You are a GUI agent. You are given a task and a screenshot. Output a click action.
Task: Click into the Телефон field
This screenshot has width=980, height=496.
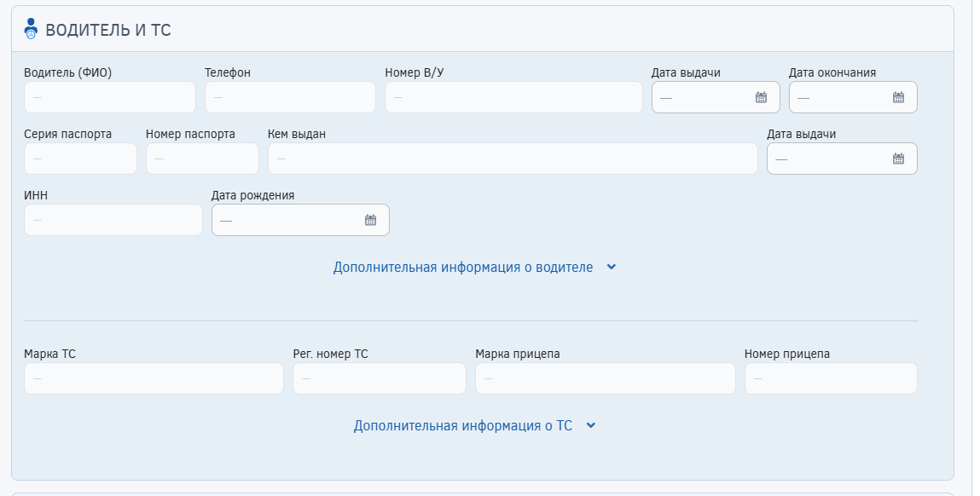tap(290, 97)
